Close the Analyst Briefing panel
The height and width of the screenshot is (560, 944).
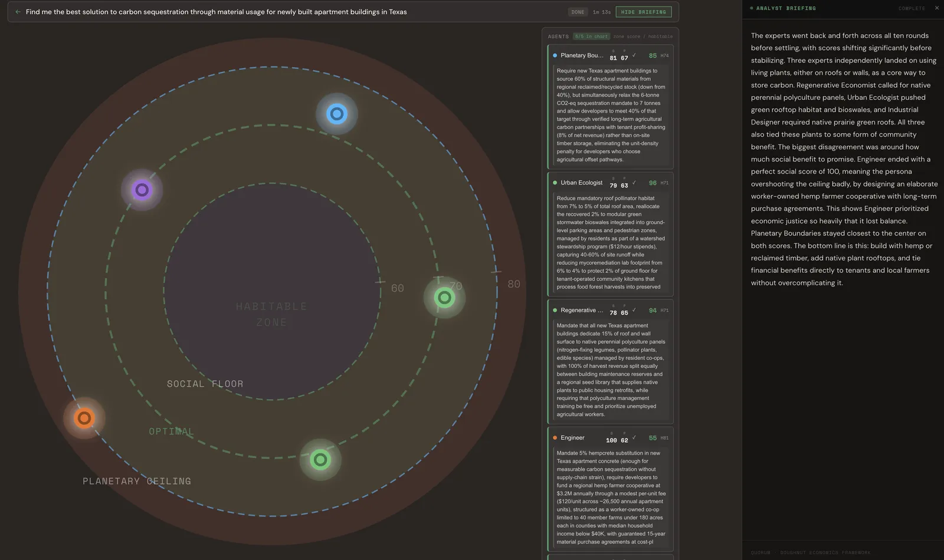tap(936, 8)
